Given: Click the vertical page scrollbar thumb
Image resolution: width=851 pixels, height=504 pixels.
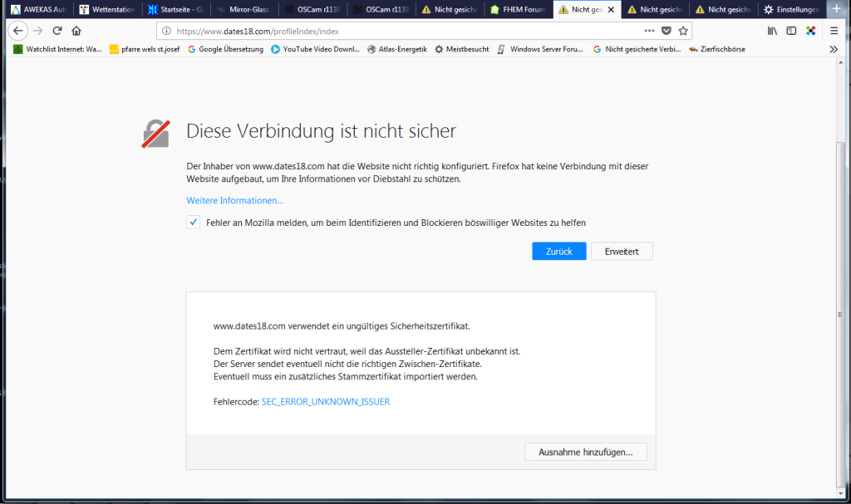Looking at the screenshot, I should [841, 315].
